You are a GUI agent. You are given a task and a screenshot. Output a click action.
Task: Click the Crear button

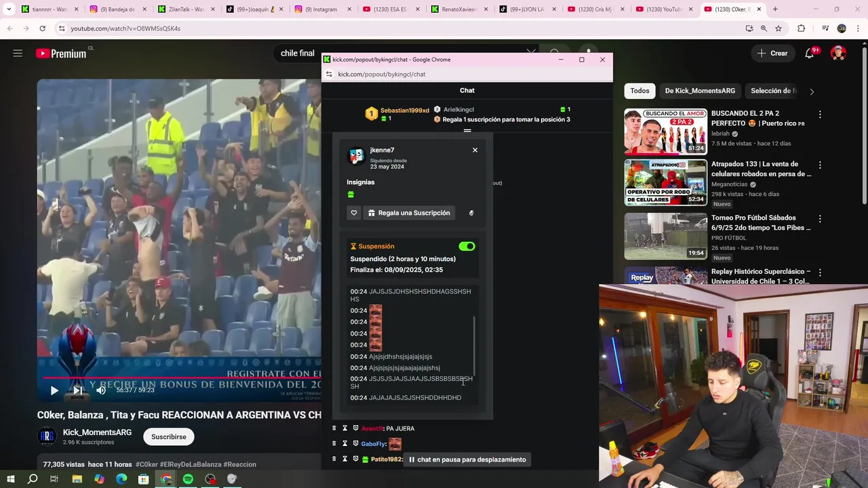772,54
